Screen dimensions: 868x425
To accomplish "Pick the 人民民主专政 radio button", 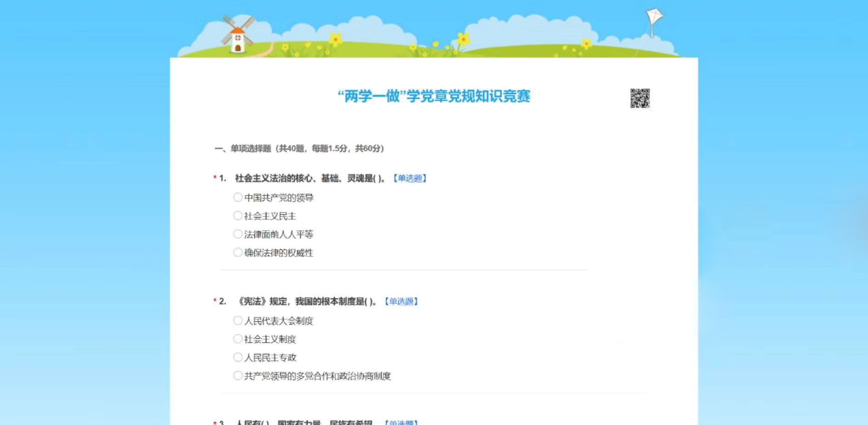I will [x=238, y=357].
